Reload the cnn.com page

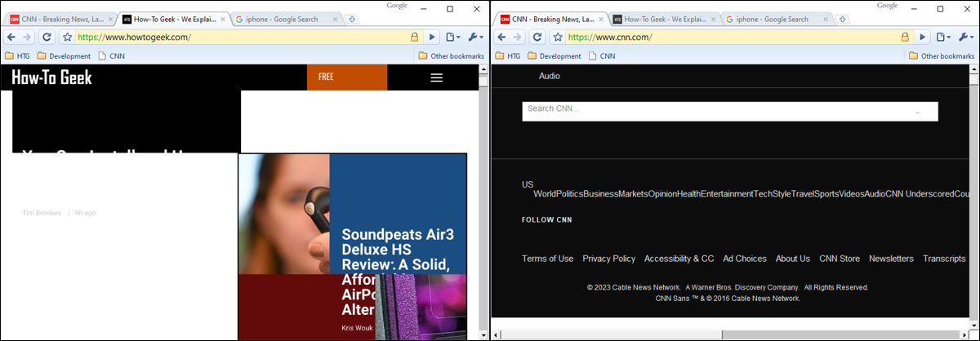pos(537,37)
